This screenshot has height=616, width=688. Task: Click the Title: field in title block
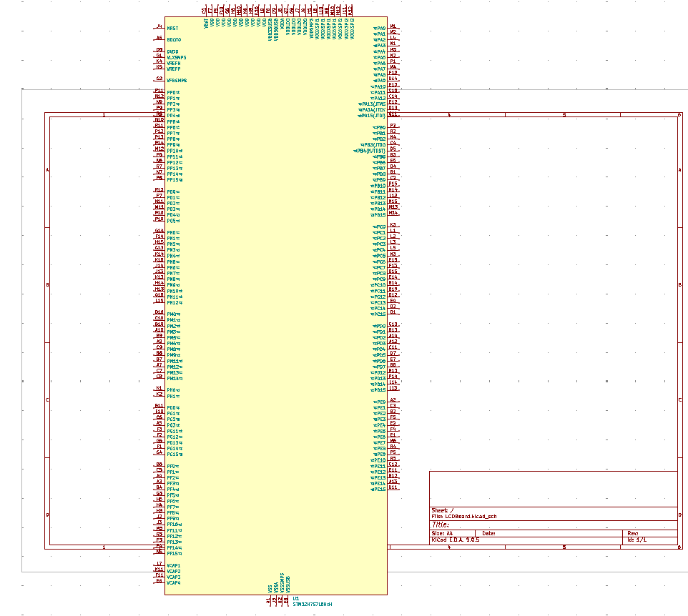441,525
